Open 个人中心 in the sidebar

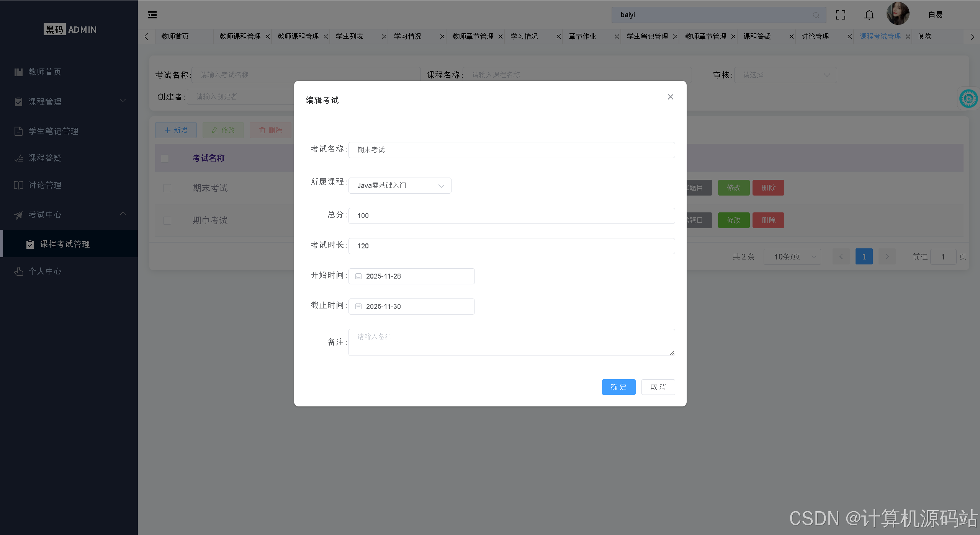point(45,271)
